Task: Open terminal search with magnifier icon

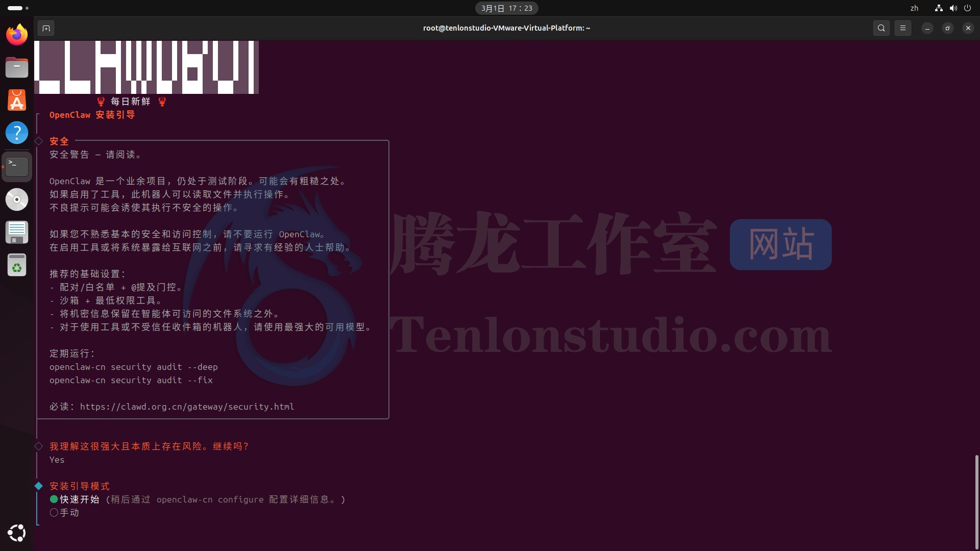Action: (881, 28)
